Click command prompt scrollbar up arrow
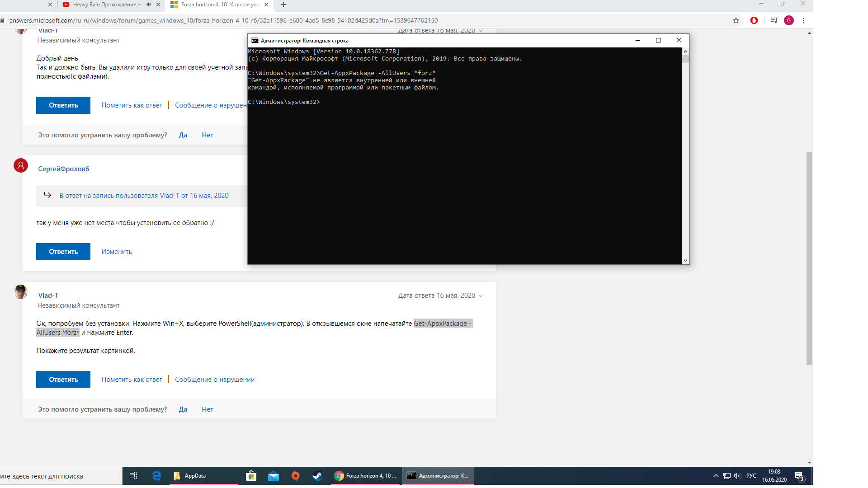Screen dimensions: 868x488 (x=685, y=52)
